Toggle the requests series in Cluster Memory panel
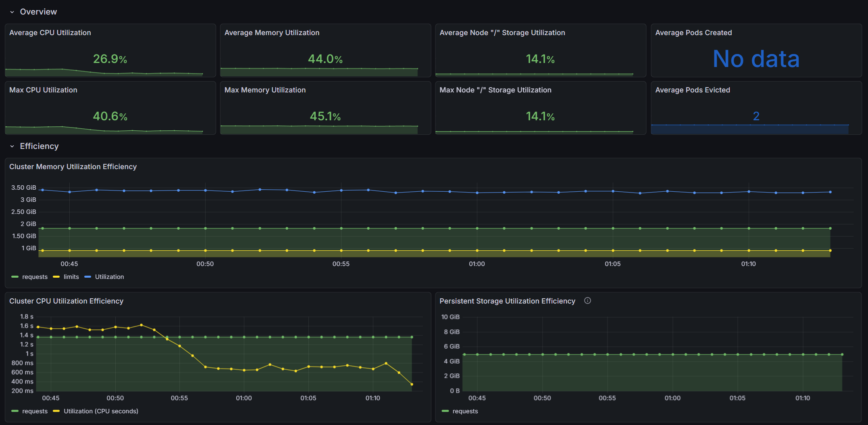This screenshot has height=425, width=868. 36,276
